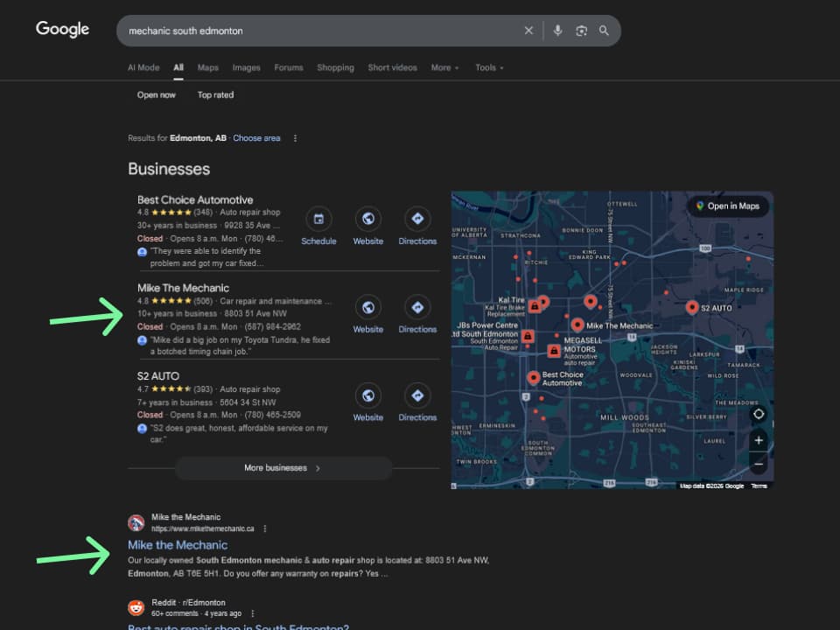
Task: Expand the More search dropdown
Action: [444, 67]
